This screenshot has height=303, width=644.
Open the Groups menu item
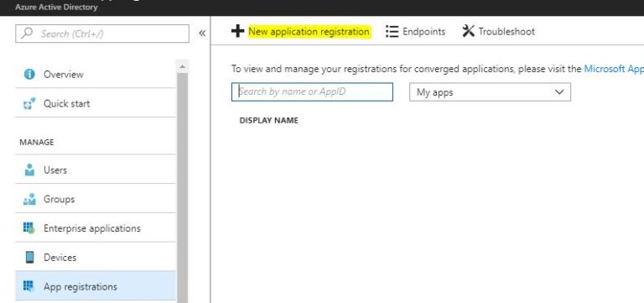click(96, 199)
